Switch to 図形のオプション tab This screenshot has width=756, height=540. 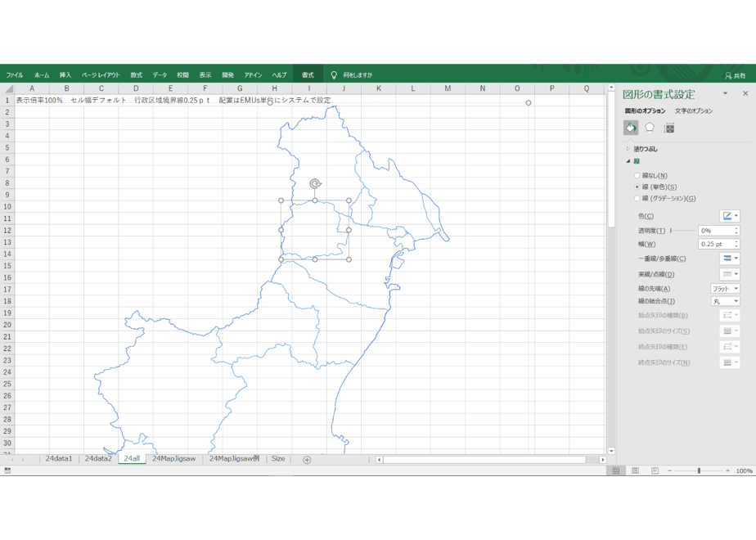(x=645, y=111)
